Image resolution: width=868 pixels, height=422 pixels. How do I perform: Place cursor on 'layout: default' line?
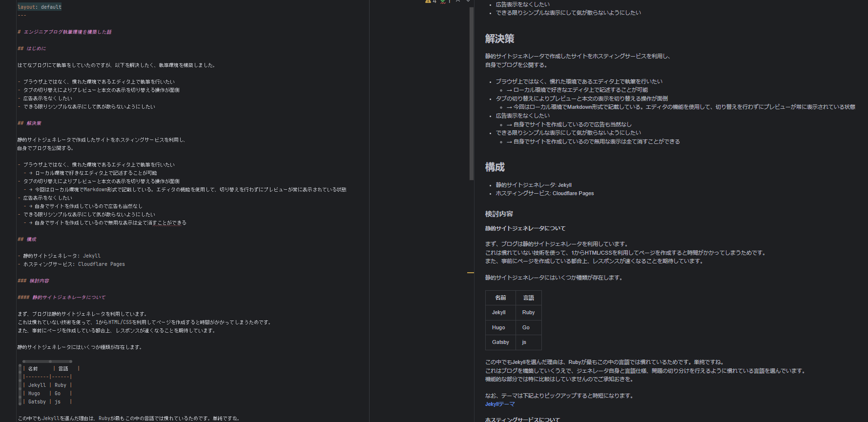40,7
